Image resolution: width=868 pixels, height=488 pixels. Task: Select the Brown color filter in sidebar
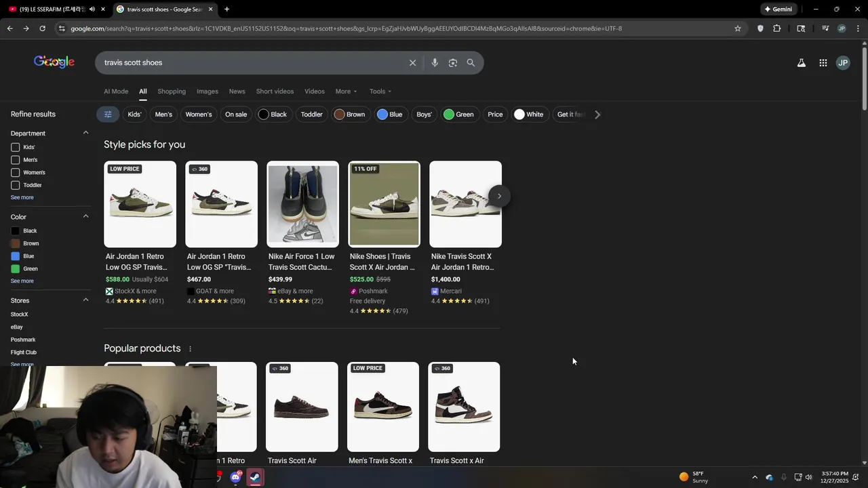click(25, 243)
